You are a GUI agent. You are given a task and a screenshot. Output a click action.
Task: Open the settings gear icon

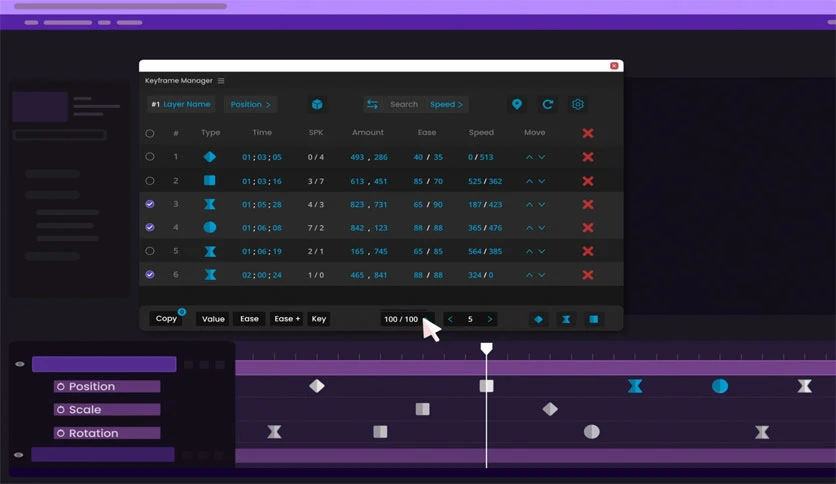(577, 104)
